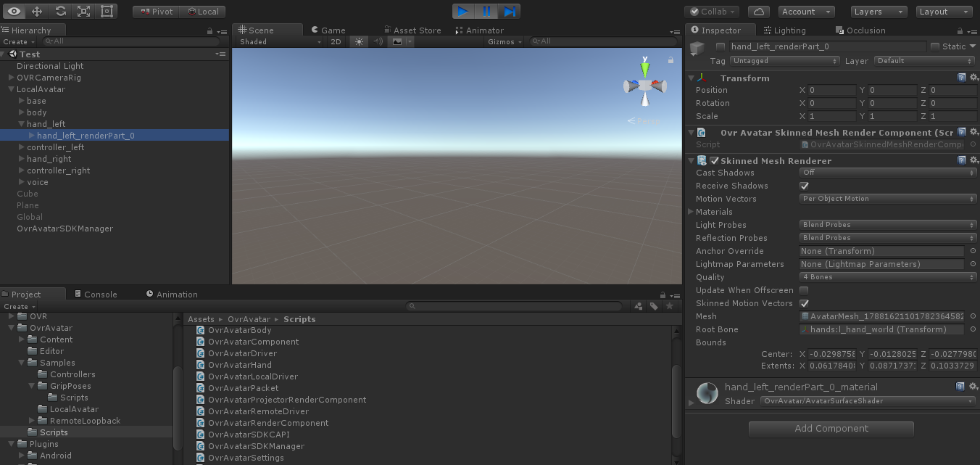Click Hierarchy Create button
Screen dimensions: 980x465
[18, 42]
